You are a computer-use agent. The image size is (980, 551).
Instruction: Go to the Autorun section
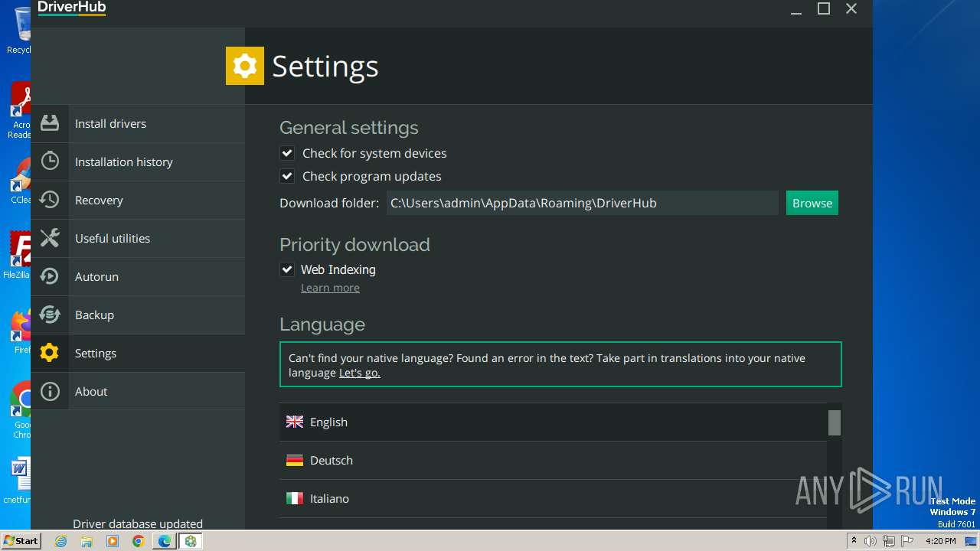pos(138,276)
